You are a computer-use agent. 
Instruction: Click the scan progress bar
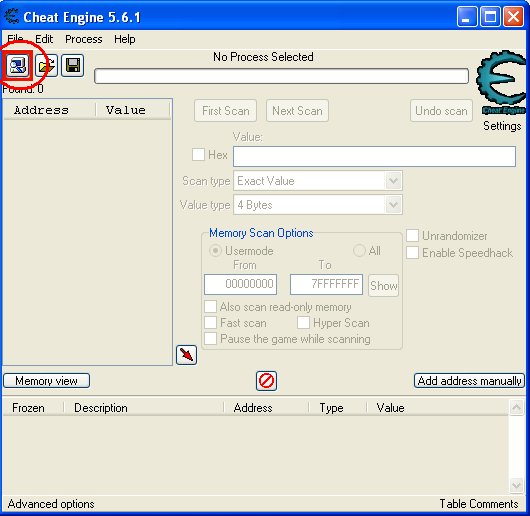pyautogui.click(x=282, y=76)
